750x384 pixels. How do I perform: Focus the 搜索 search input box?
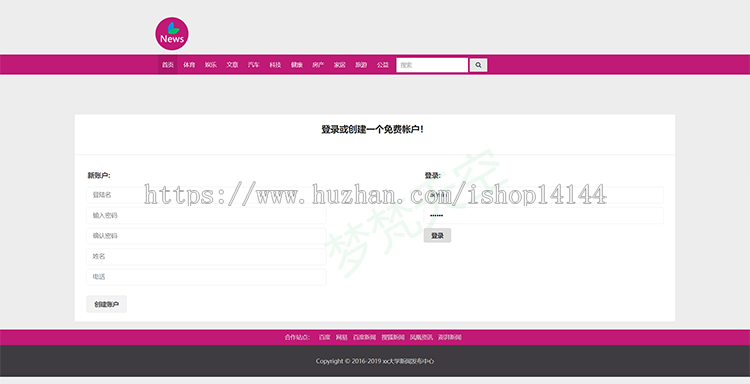pyautogui.click(x=432, y=65)
